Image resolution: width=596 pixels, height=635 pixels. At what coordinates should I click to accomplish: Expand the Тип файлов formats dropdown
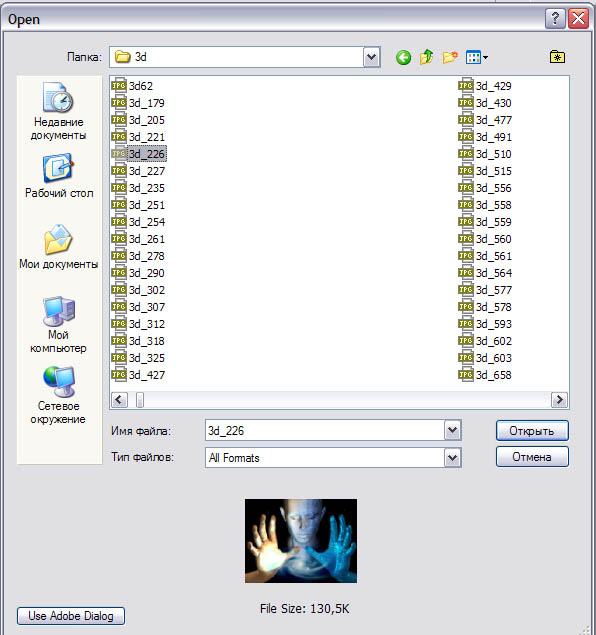pyautogui.click(x=452, y=458)
